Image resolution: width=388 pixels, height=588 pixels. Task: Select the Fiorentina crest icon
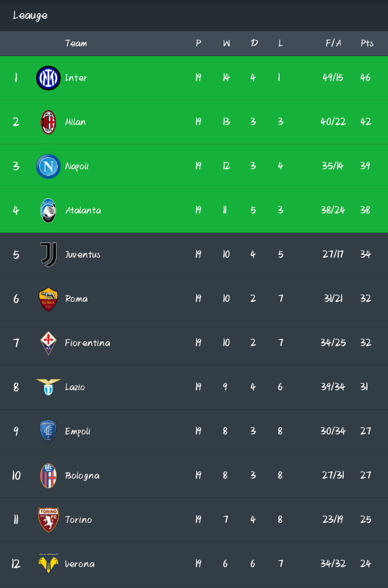coord(48,343)
